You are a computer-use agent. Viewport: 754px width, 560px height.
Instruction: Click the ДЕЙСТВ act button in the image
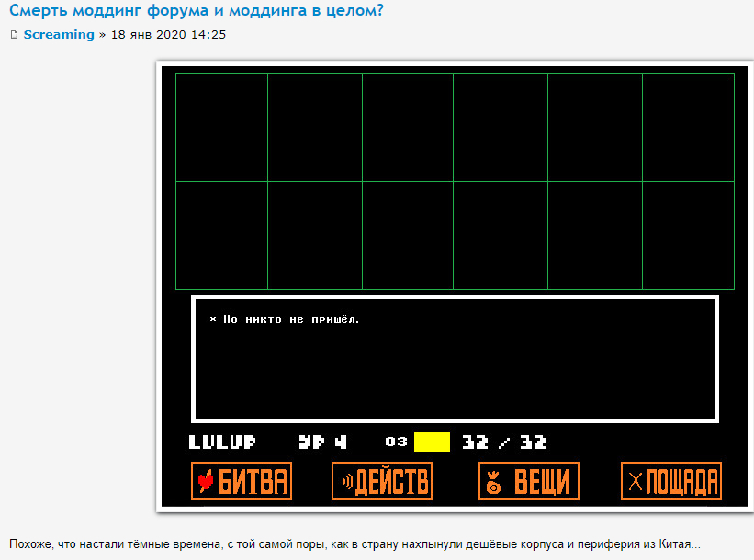tap(382, 481)
